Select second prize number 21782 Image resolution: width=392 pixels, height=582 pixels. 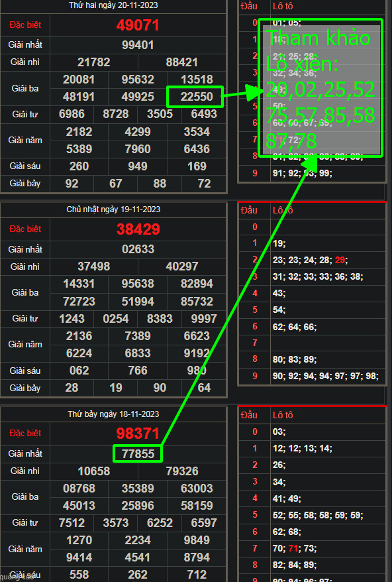(93, 62)
